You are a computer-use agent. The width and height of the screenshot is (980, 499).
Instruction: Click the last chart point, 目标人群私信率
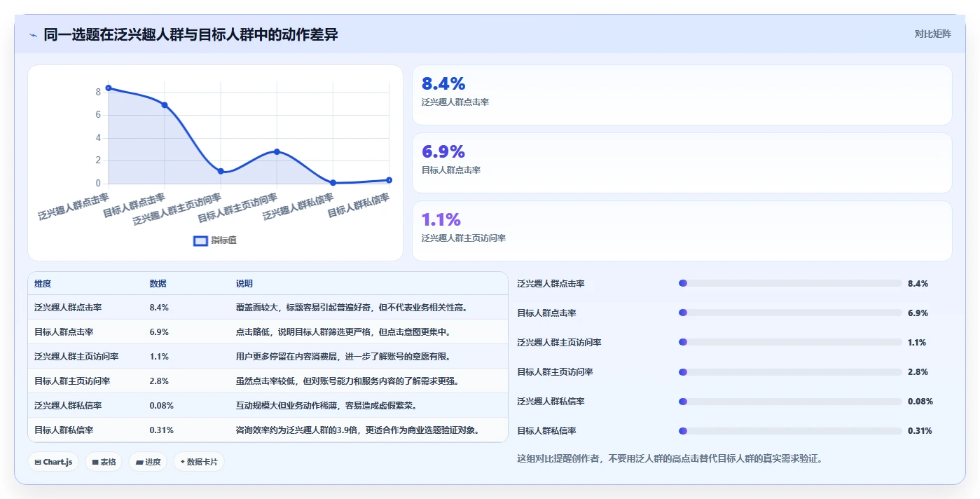389,180
